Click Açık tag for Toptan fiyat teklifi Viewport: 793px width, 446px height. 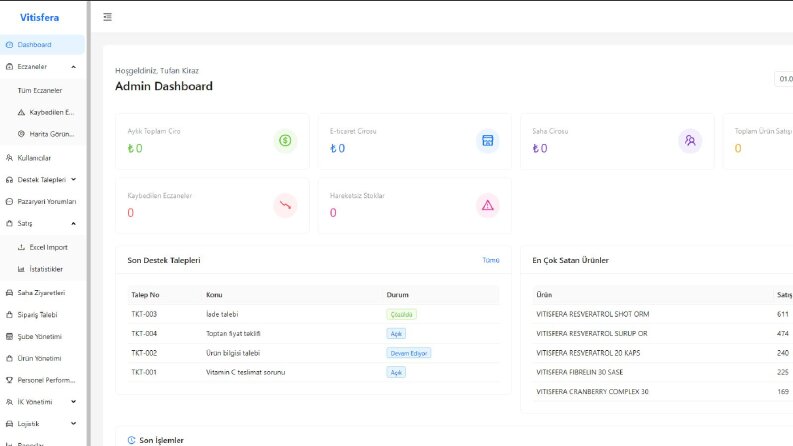[x=396, y=334]
